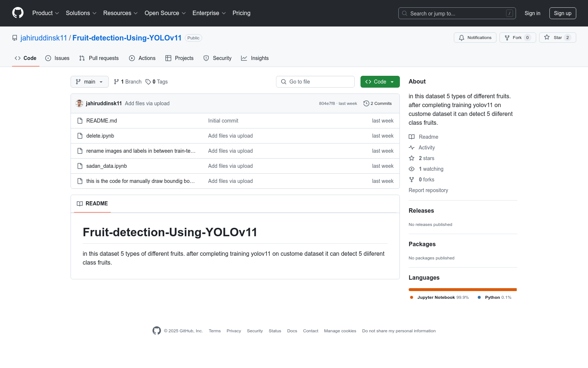Fork this repository
The height and width of the screenshot is (368, 588).
(x=516, y=38)
